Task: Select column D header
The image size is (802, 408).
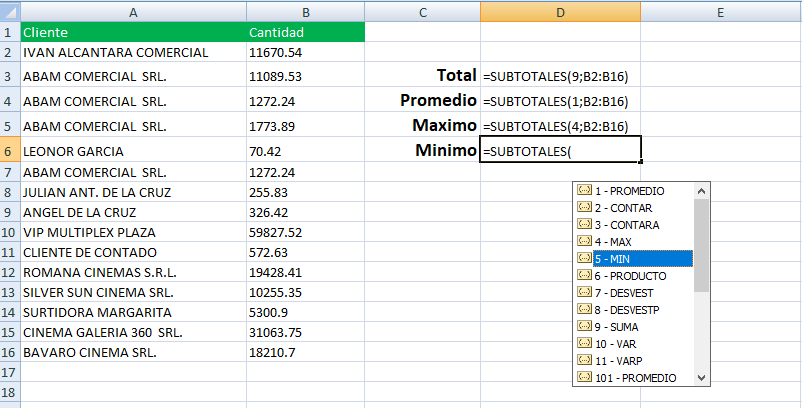Action: (560, 12)
